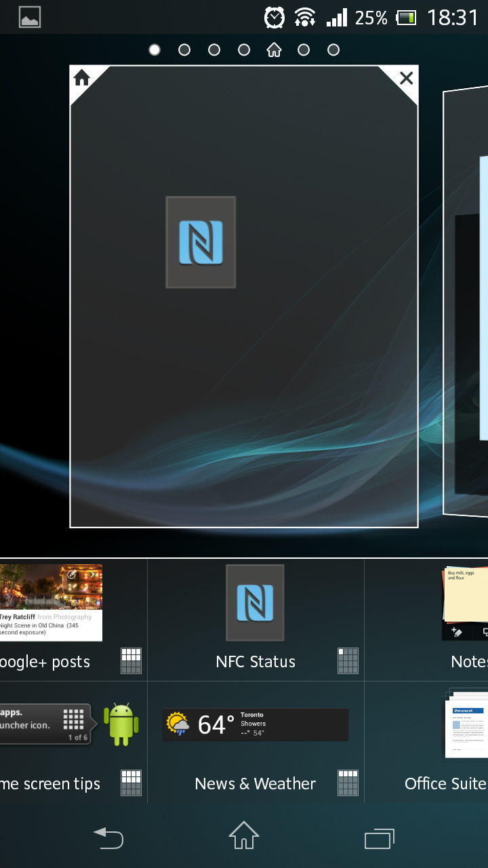Tap the Back navigation button
488x868 pixels.
click(108, 839)
